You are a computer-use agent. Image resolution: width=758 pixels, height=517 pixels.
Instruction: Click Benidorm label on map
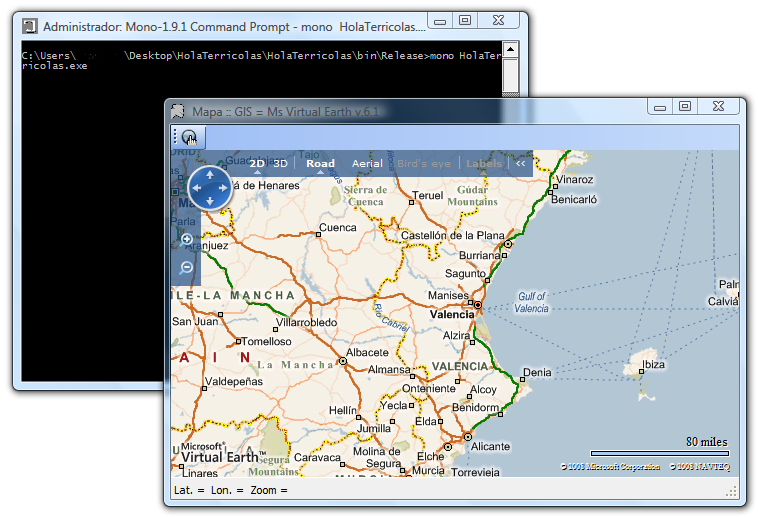(475, 407)
